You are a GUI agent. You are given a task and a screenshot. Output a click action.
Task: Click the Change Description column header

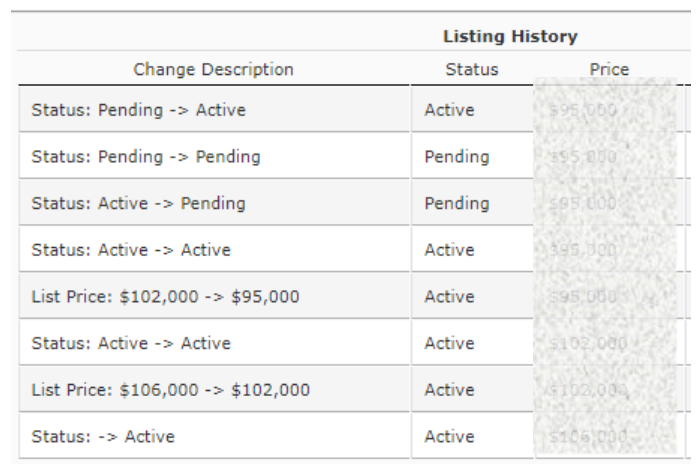tap(214, 70)
